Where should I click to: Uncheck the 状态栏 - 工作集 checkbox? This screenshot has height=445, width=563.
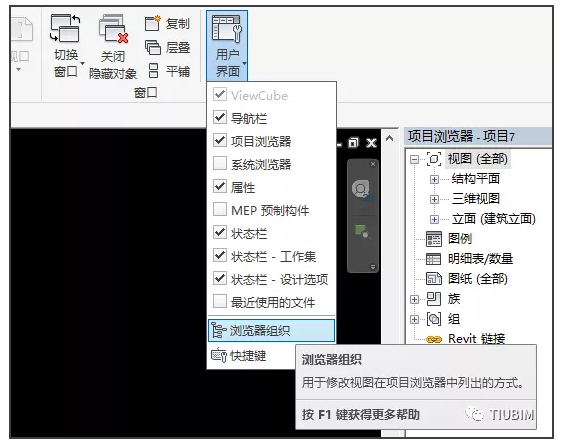point(220,255)
